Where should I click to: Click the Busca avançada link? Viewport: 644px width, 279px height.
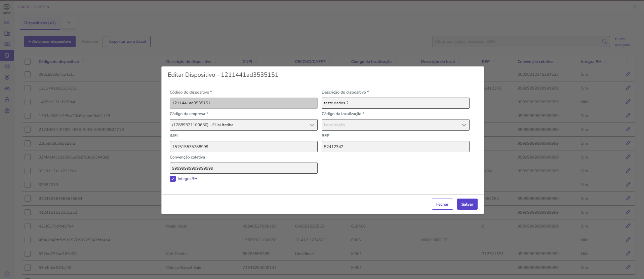click(x=622, y=42)
